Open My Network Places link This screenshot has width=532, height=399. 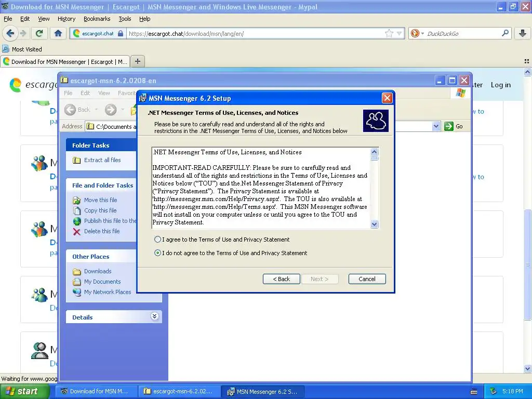click(x=107, y=292)
